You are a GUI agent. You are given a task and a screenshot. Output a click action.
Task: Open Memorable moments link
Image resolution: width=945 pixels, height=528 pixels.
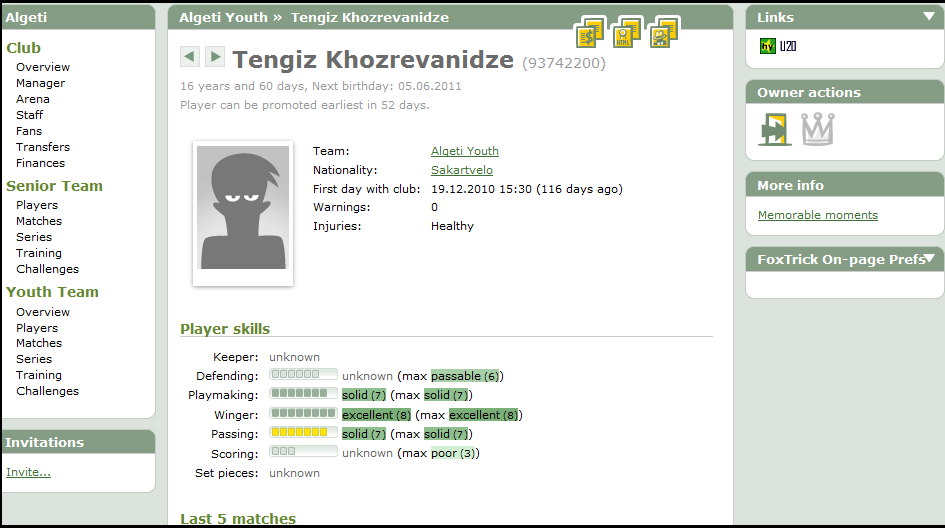coord(818,215)
